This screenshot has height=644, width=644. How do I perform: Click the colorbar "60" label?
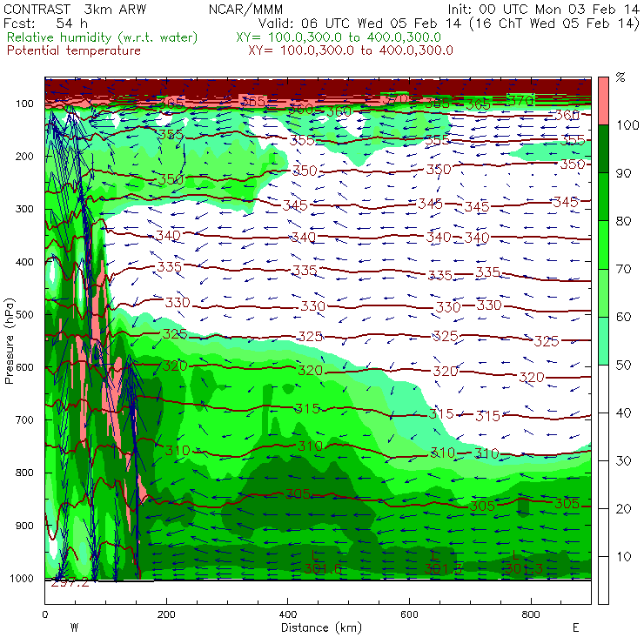(x=624, y=317)
